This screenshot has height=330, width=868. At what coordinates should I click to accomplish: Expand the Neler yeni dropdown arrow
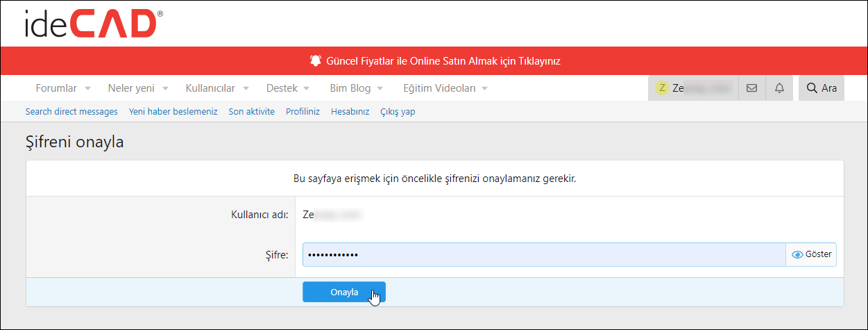point(165,89)
